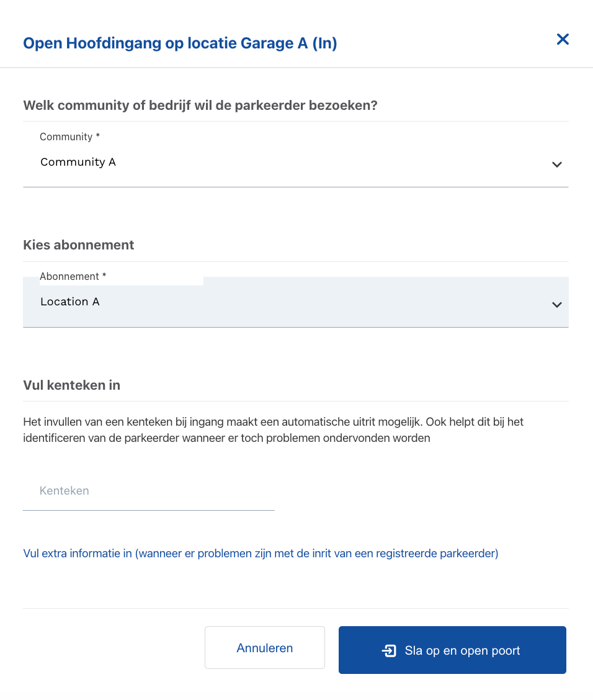Click "(In)" at the end of the title
593x700 pixels.
tap(324, 43)
